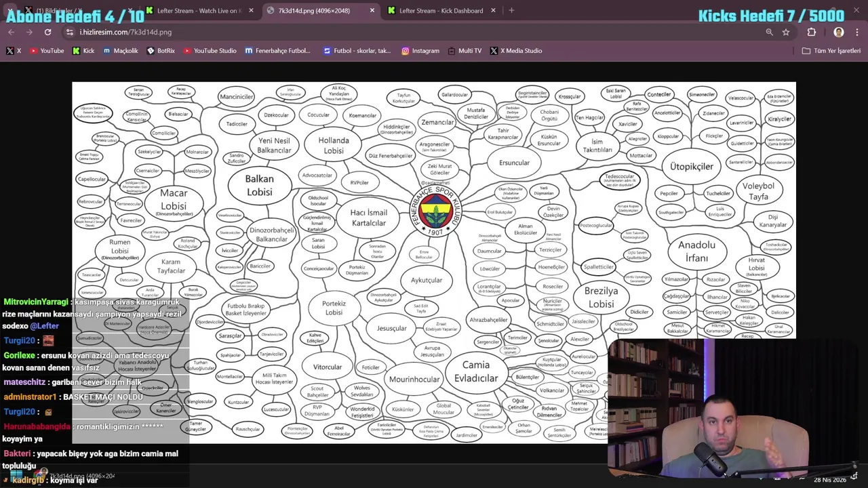Click the "Balkan Lobisi" bubble

point(259,185)
